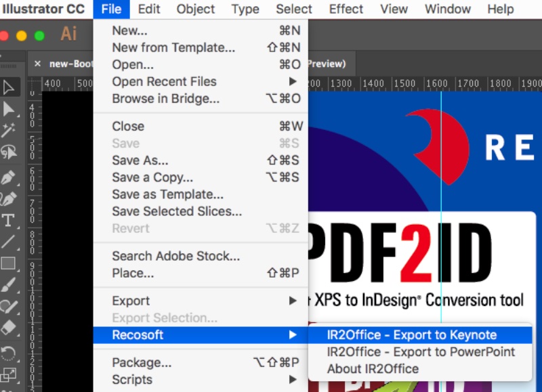
Task: Select the Line Segment tool
Action: [9, 242]
